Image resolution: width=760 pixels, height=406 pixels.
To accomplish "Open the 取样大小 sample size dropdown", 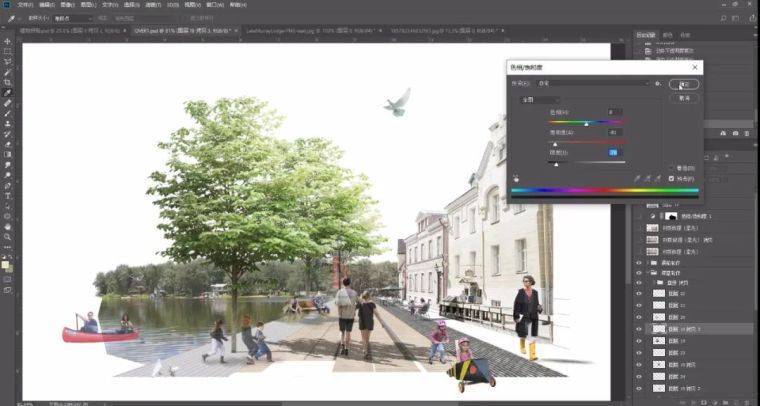I will point(73,18).
